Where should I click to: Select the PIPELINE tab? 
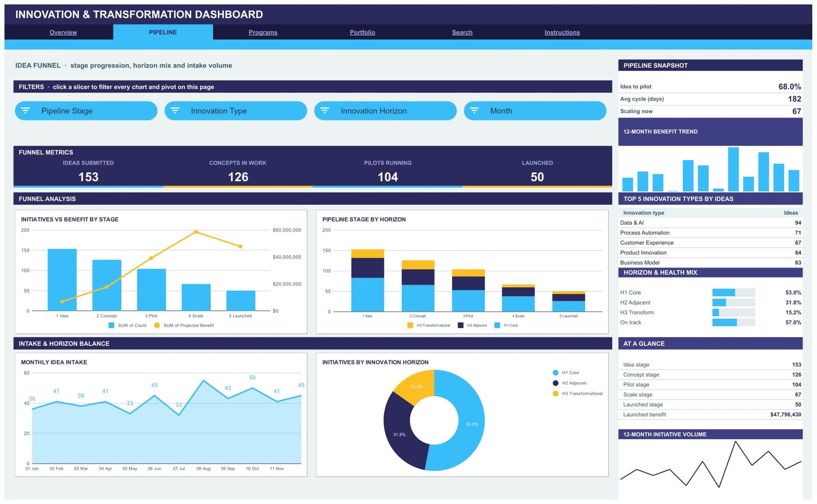click(x=163, y=32)
